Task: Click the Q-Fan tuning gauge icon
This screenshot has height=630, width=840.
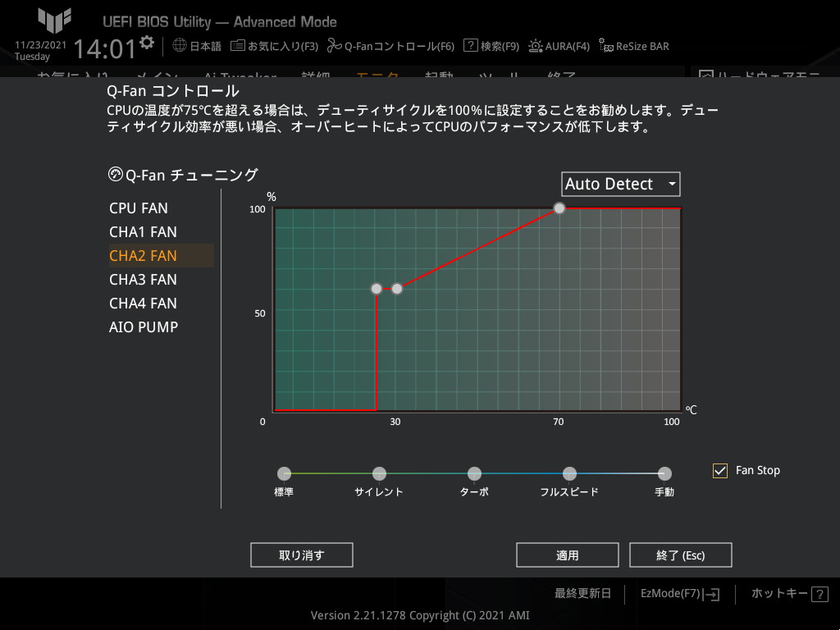Action: (115, 174)
